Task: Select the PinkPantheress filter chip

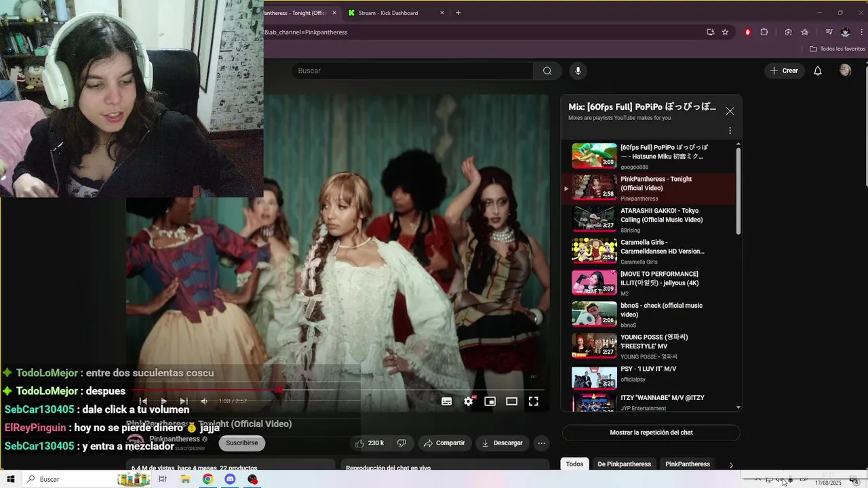Action: (688, 464)
